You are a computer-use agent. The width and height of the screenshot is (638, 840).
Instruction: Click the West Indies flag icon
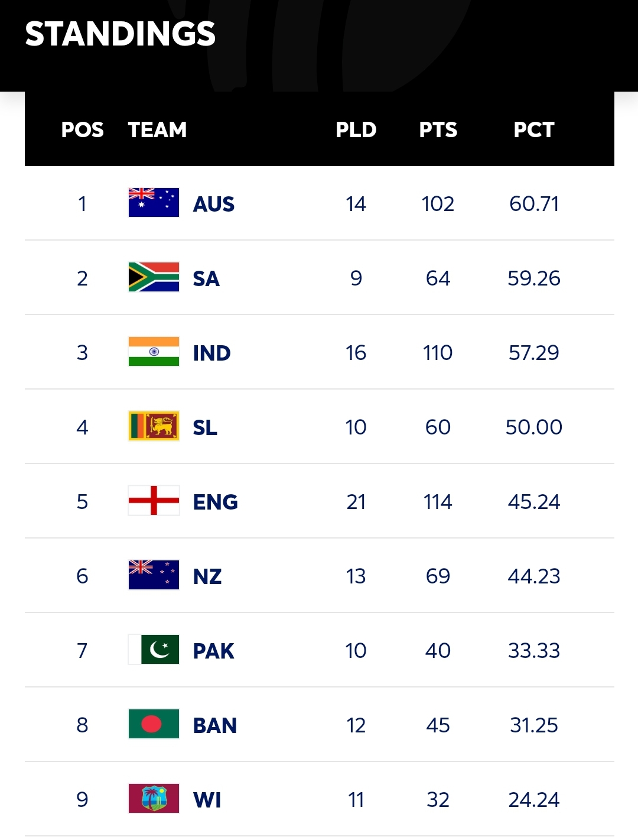click(154, 799)
